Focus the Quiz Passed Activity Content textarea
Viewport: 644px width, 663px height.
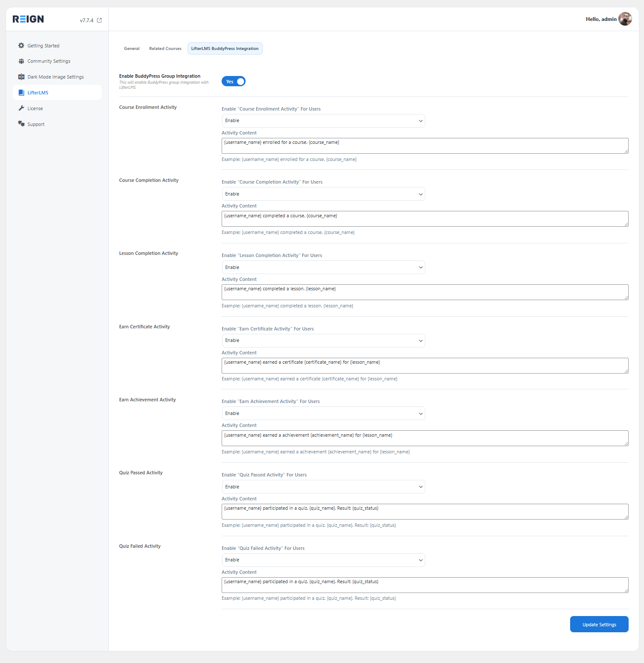424,511
